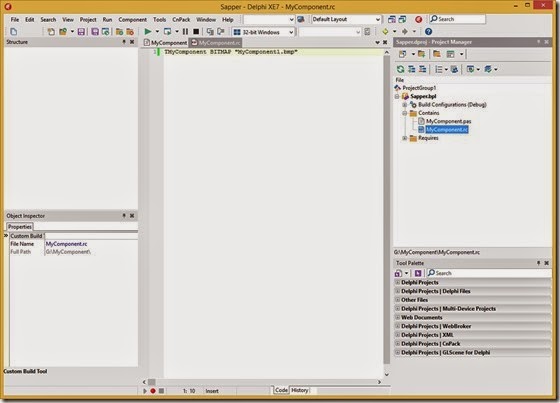
Task: Pin the Structure panel with the pushpin
Action: tap(124, 42)
